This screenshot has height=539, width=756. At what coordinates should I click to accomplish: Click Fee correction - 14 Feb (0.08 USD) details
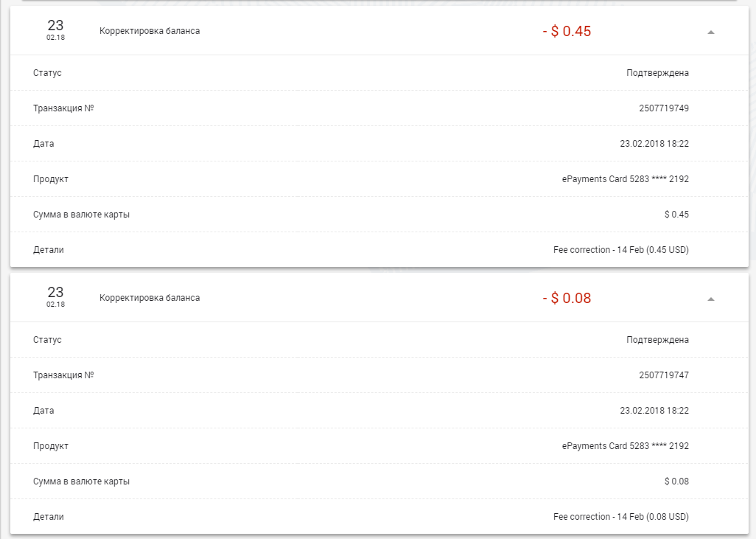[x=621, y=517]
